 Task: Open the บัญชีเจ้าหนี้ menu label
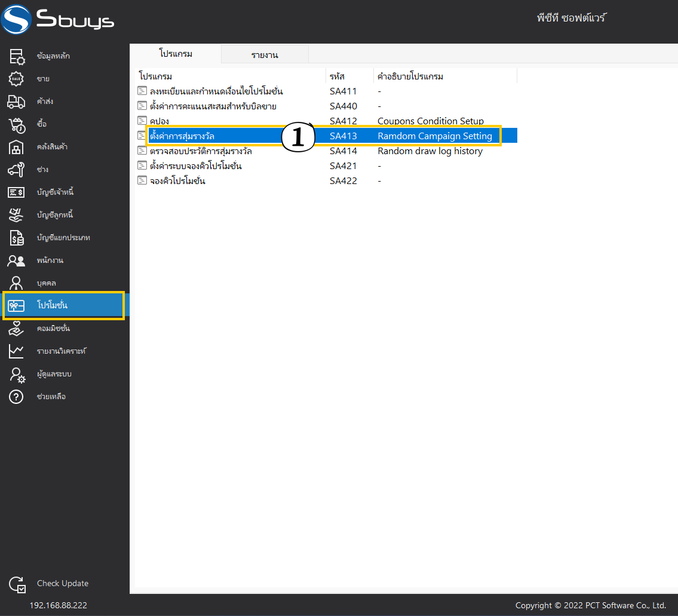[55, 192]
